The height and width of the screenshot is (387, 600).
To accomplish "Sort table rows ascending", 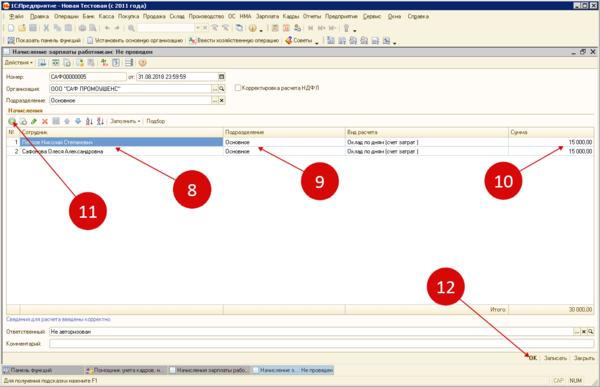I will click(89, 121).
